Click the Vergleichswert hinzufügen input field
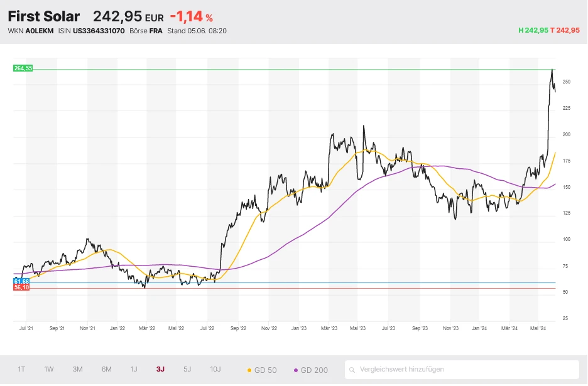Viewport: 588px width, 386px height. tap(465, 370)
